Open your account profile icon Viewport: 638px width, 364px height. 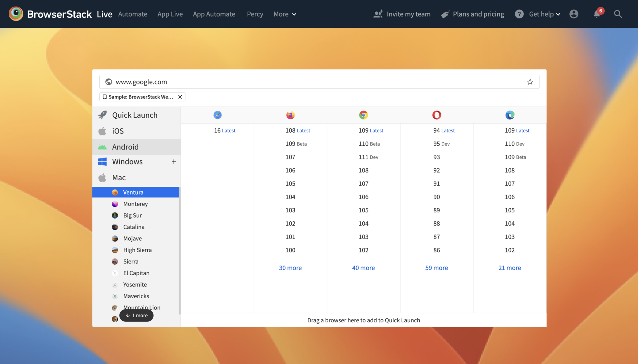[574, 14]
